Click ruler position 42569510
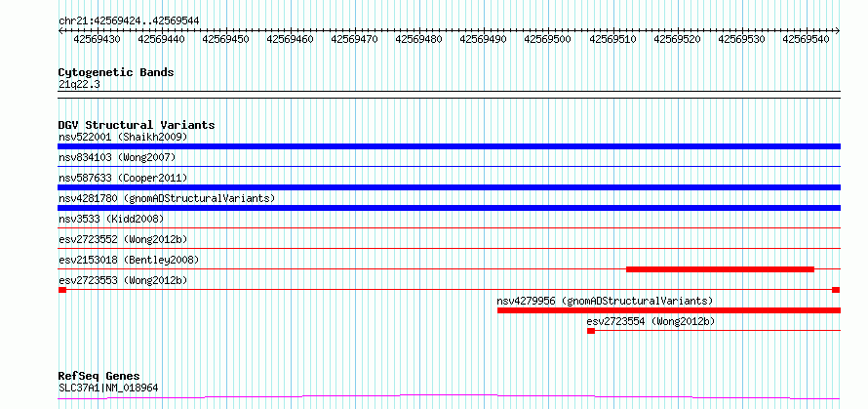The height and width of the screenshot is (409, 868). pyautogui.click(x=612, y=39)
